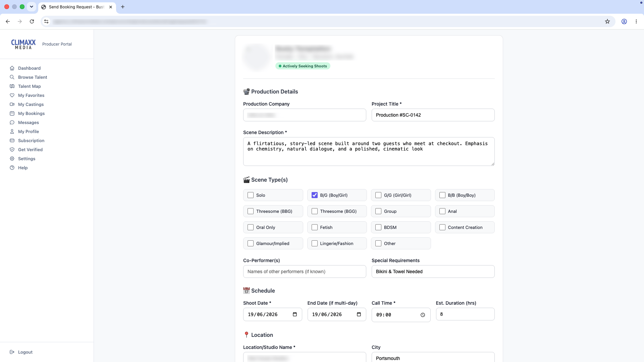644x362 pixels.
Task: Open the Get Verified link
Action: click(x=30, y=149)
